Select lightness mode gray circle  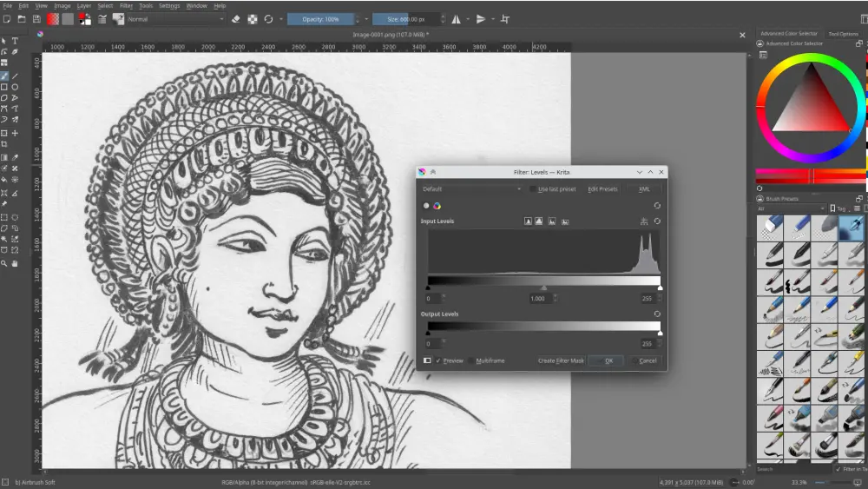tap(425, 206)
